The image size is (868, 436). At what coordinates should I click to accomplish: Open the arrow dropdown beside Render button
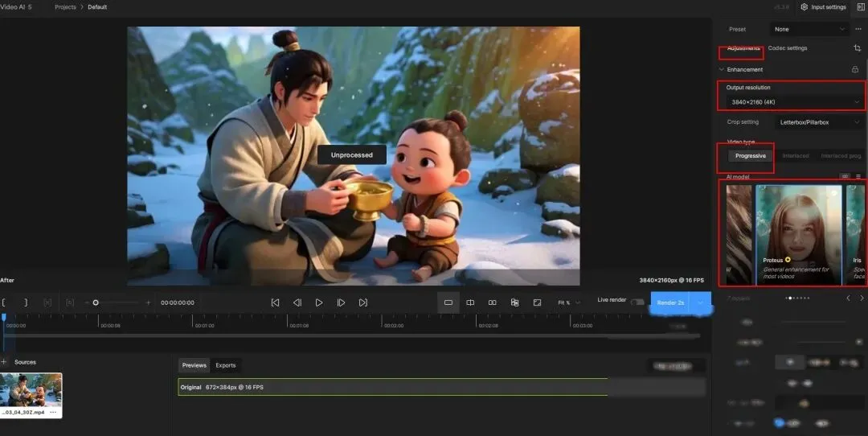[700, 302]
